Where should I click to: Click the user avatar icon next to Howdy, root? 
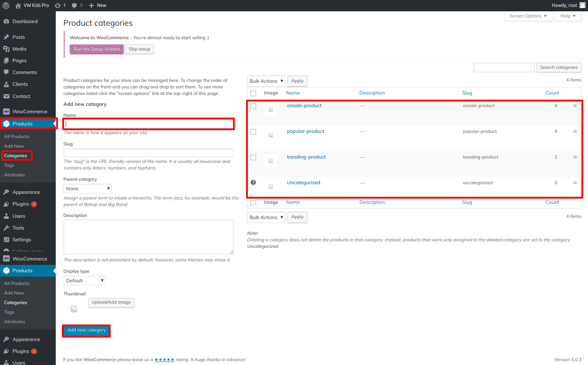582,5
